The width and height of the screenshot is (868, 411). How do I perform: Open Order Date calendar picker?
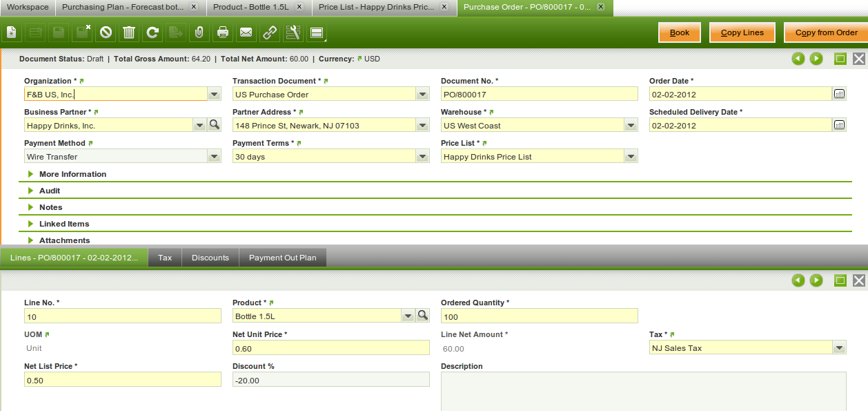(x=839, y=94)
